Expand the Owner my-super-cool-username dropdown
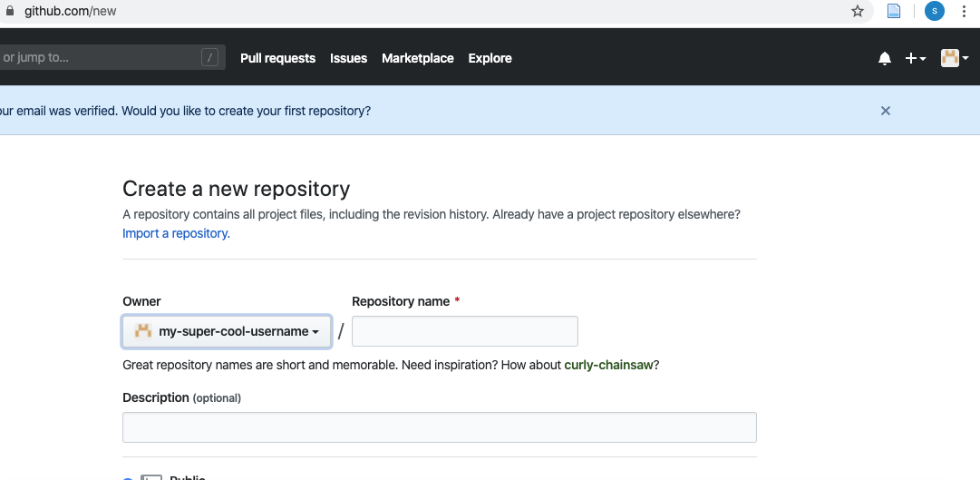980x480 pixels. tap(227, 331)
